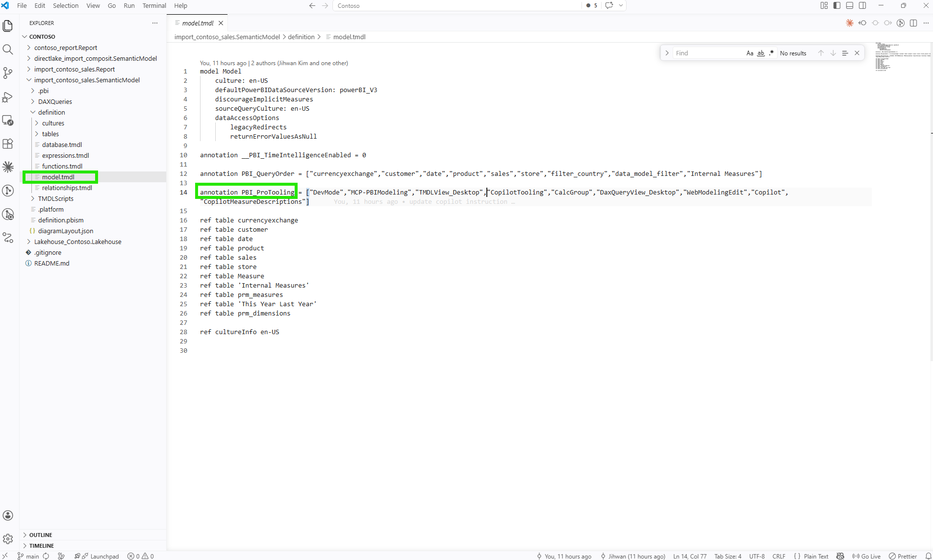Split the editor to the right
Screen dimensions: 933x560
pos(913,23)
